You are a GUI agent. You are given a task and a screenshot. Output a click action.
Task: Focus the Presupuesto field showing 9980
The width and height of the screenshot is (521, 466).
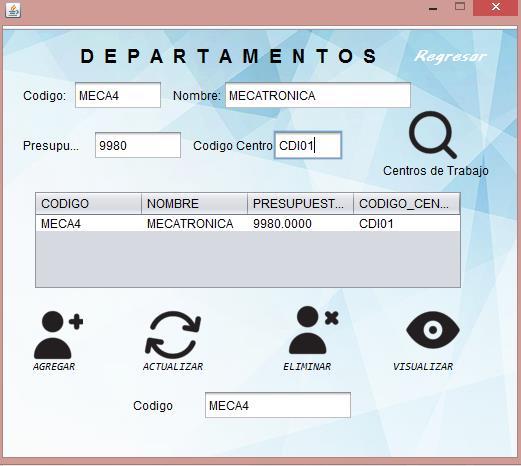click(x=138, y=145)
